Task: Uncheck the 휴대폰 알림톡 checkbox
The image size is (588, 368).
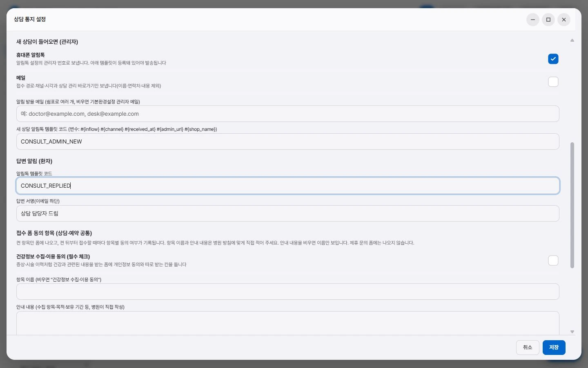Action: [x=553, y=59]
